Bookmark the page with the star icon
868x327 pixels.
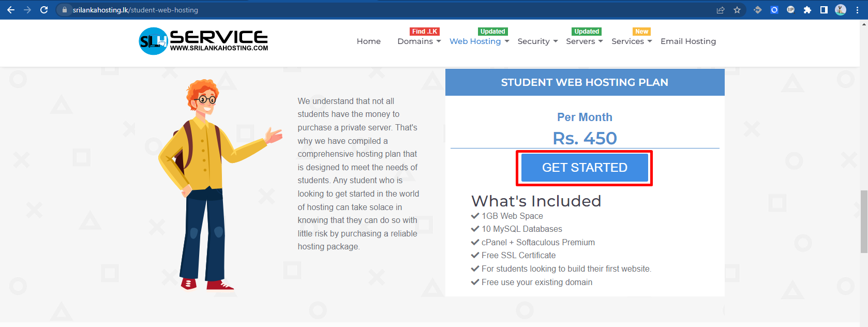tap(737, 9)
